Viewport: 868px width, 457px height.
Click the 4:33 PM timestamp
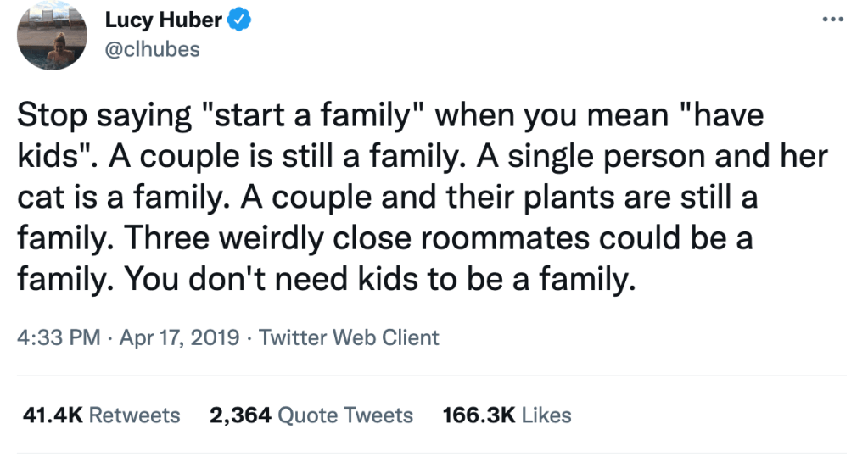pos(57,337)
